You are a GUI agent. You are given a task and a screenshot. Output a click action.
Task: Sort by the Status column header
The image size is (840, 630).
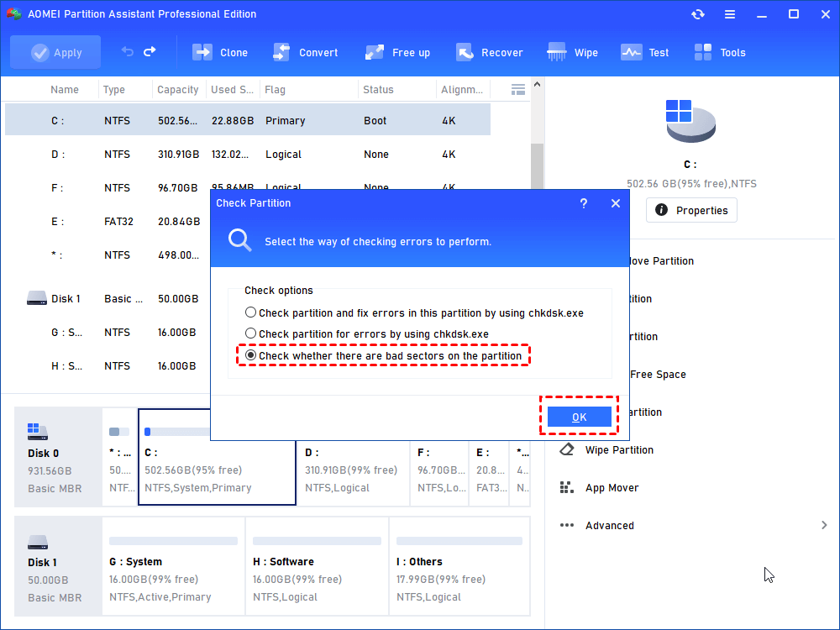378,90
